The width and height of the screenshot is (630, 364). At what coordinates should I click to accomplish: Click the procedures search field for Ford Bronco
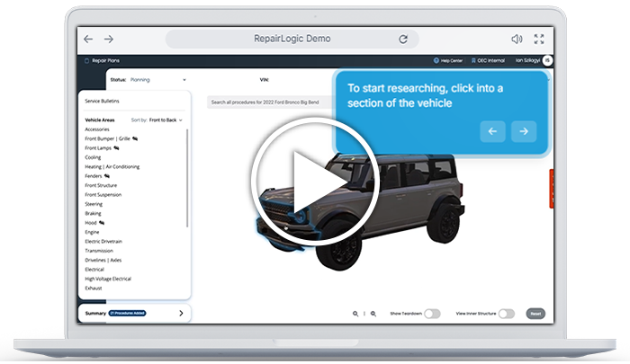click(x=270, y=102)
